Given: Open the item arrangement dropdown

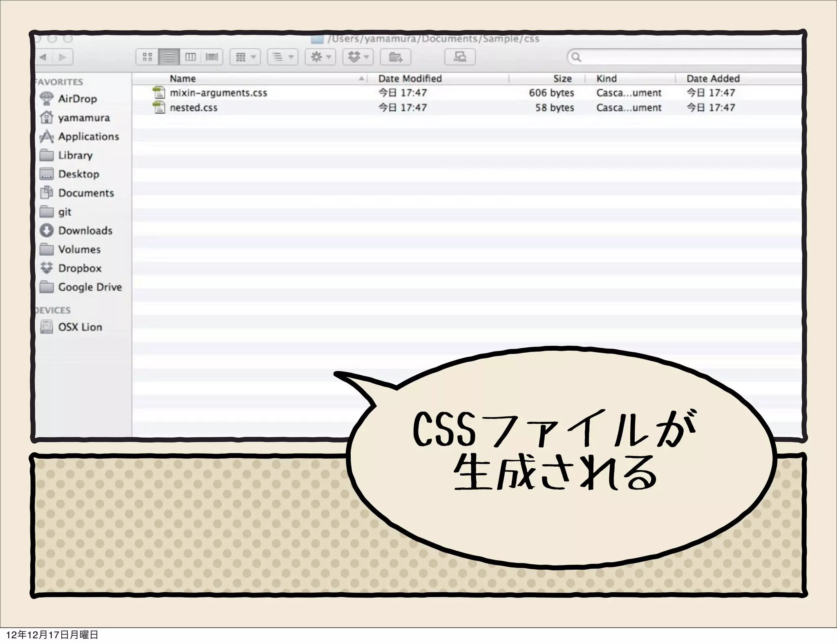Looking at the screenshot, I should [x=245, y=57].
